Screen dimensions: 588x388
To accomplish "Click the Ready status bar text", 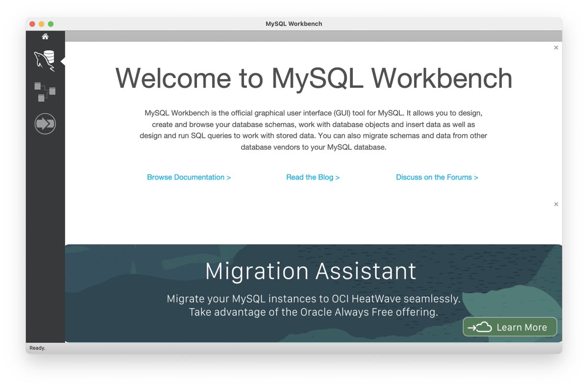I will (x=37, y=348).
